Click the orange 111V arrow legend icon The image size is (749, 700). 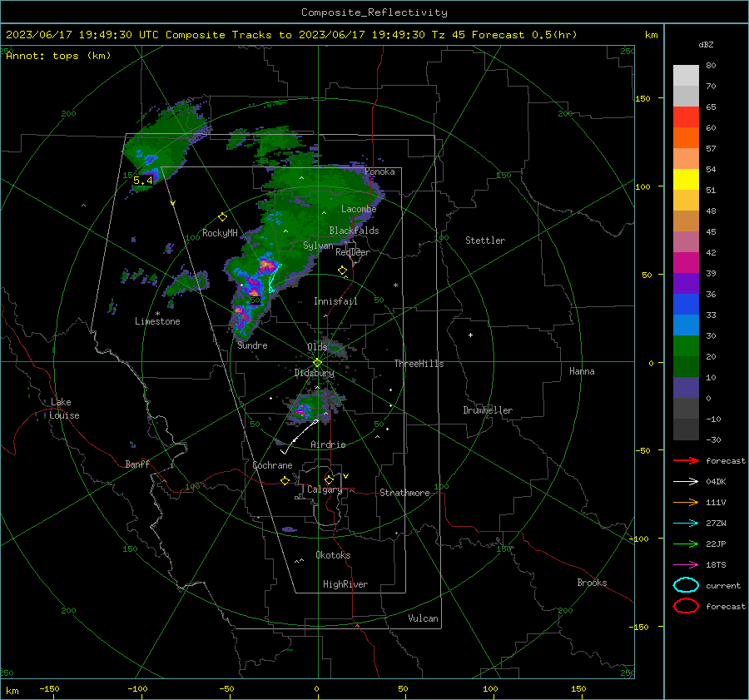click(686, 502)
